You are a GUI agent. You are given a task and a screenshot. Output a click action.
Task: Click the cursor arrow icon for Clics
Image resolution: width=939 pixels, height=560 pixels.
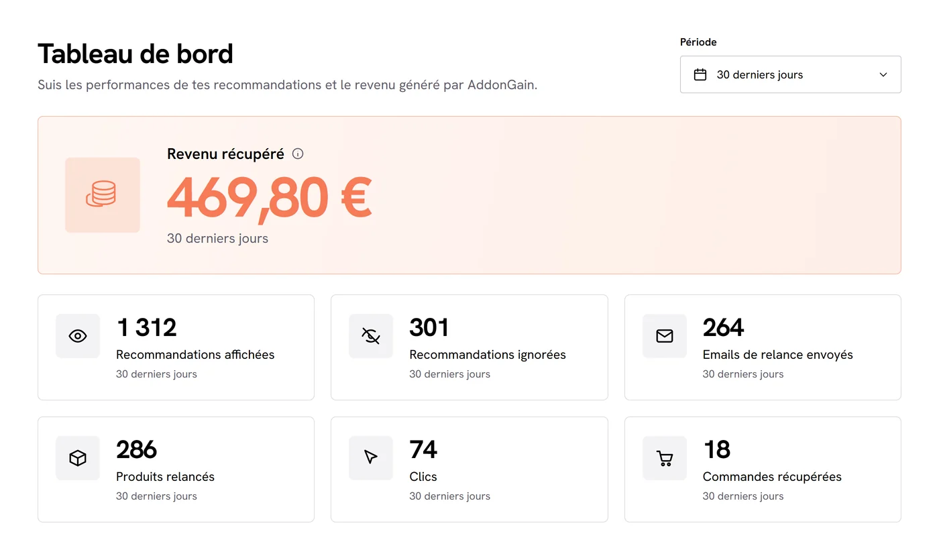[371, 457]
